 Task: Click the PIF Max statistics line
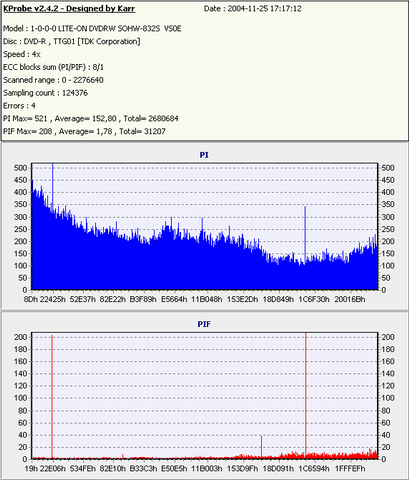click(x=84, y=131)
